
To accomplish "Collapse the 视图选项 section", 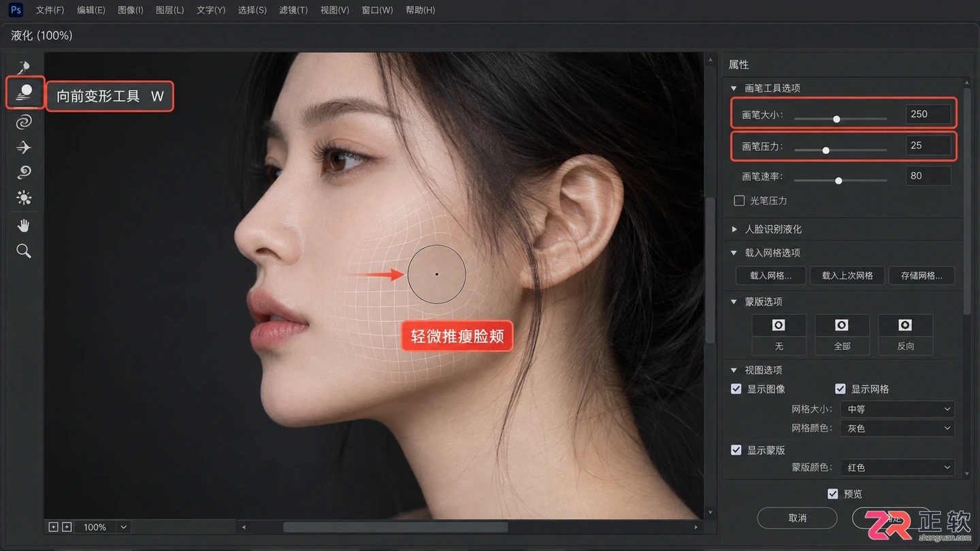I will pos(734,371).
